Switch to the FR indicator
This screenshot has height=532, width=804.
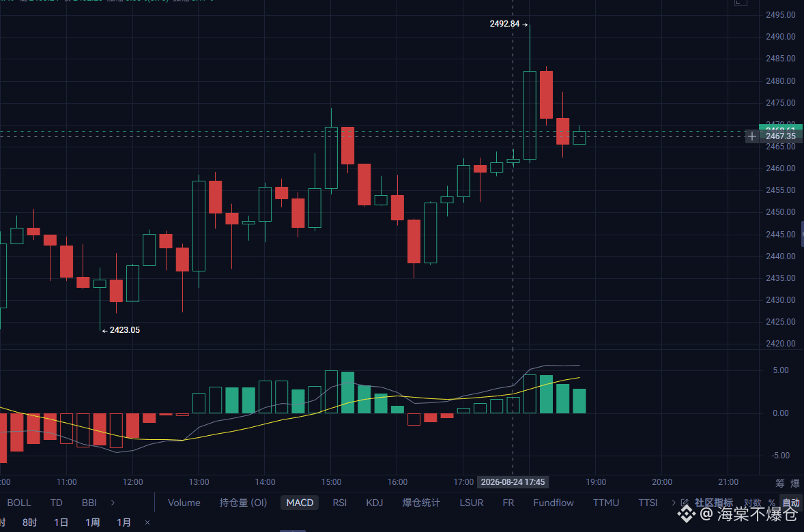click(x=508, y=503)
